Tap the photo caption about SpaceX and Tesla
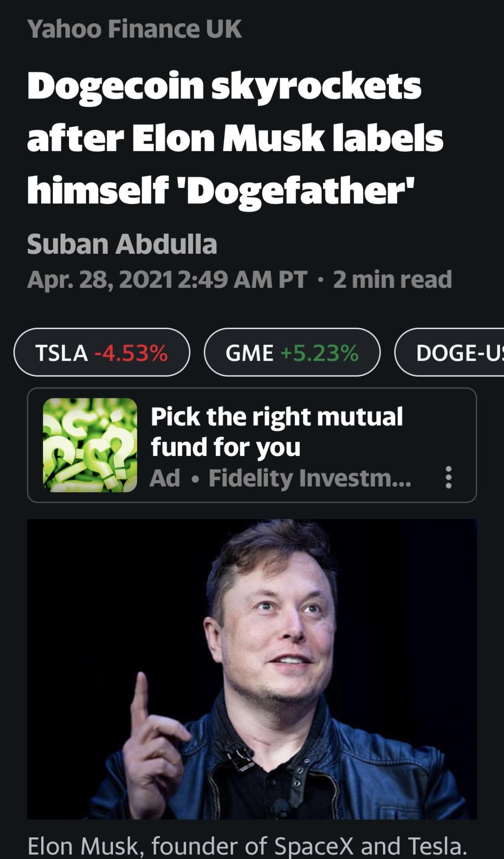This screenshot has height=859, width=504. pos(247,846)
